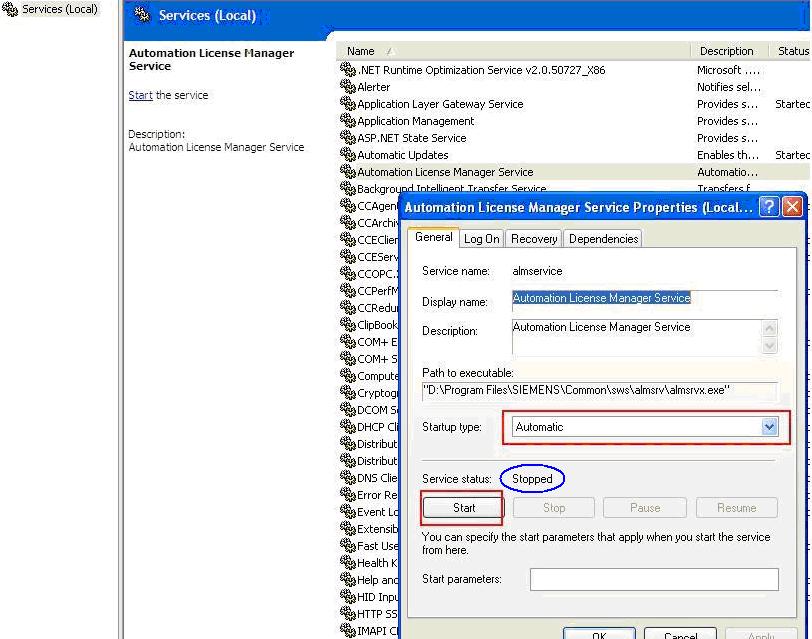
Task: Click the 'Stopped' service status value
Action: pyautogui.click(x=532, y=478)
